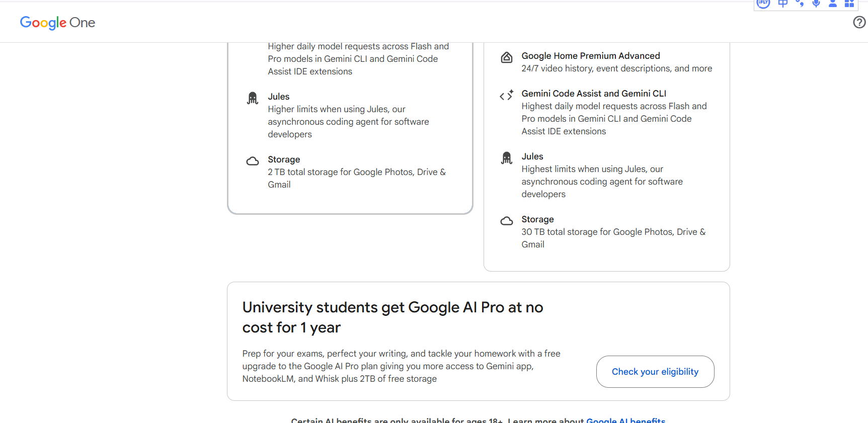
Task: Click Jules icon beside 'Highest limits' text
Action: coord(507,158)
